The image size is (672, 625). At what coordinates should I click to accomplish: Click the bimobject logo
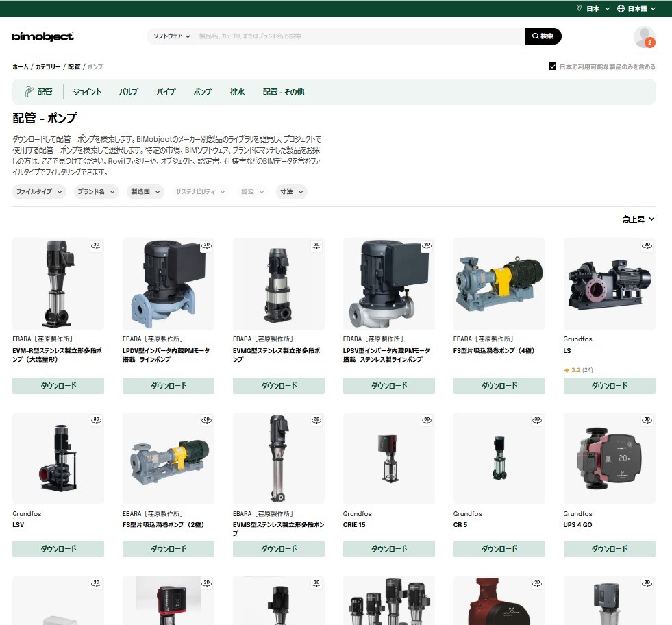click(x=42, y=36)
